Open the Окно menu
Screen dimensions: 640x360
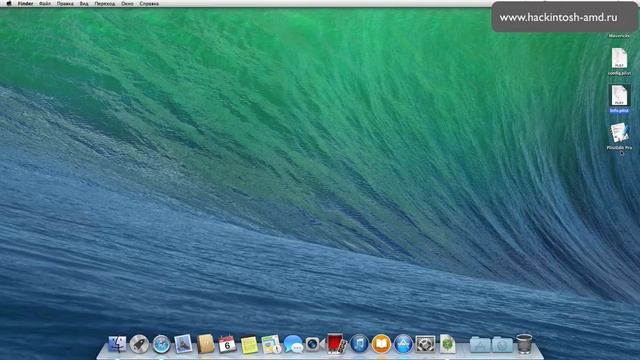(127, 3)
